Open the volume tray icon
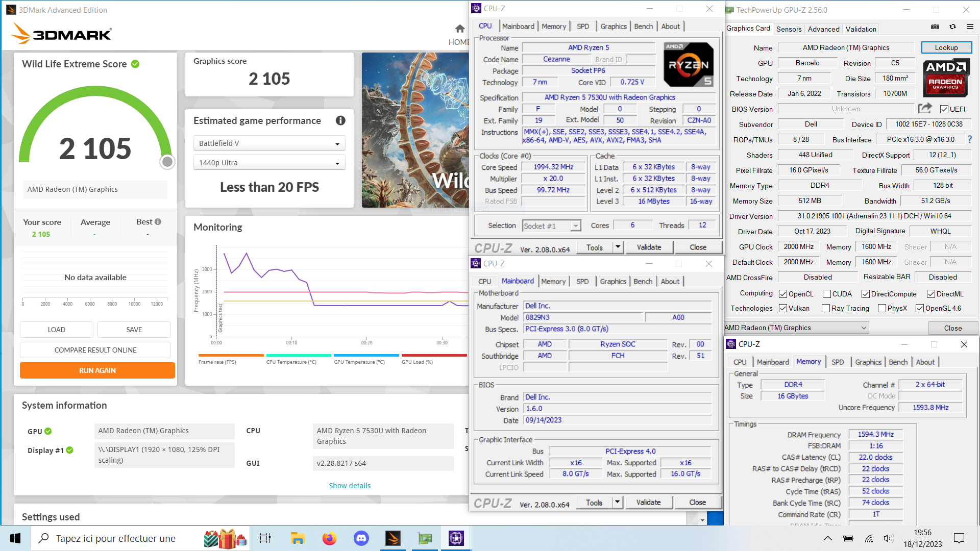980x551 pixels. pos(889,538)
